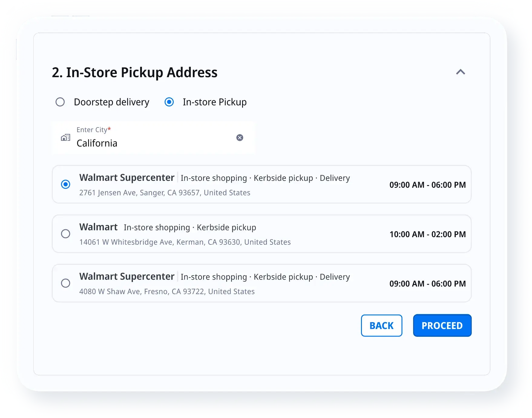Screen dimensions: 532x418
Task: Click the 10:00 AM - 02:00 PM hours
Action: (427, 234)
